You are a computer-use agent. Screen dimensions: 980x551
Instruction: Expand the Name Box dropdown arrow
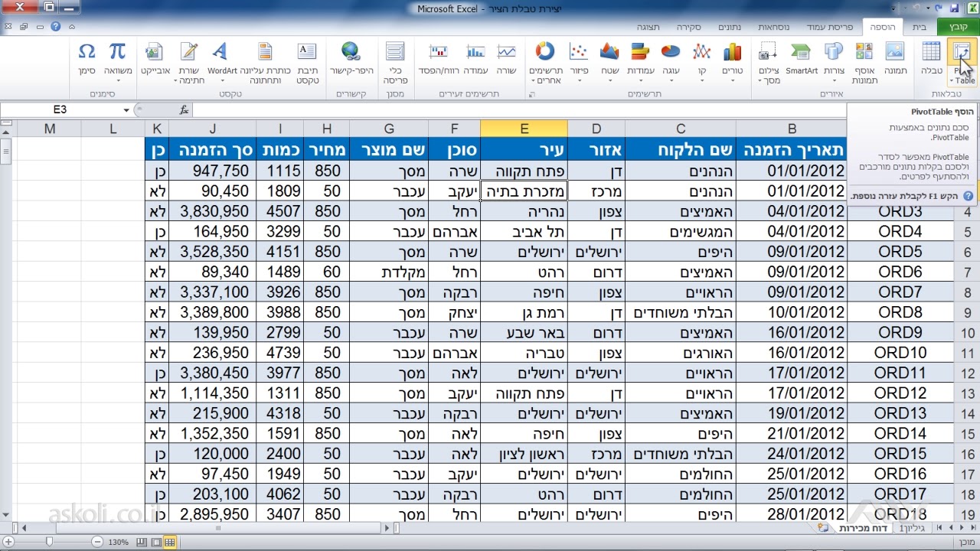(x=126, y=110)
